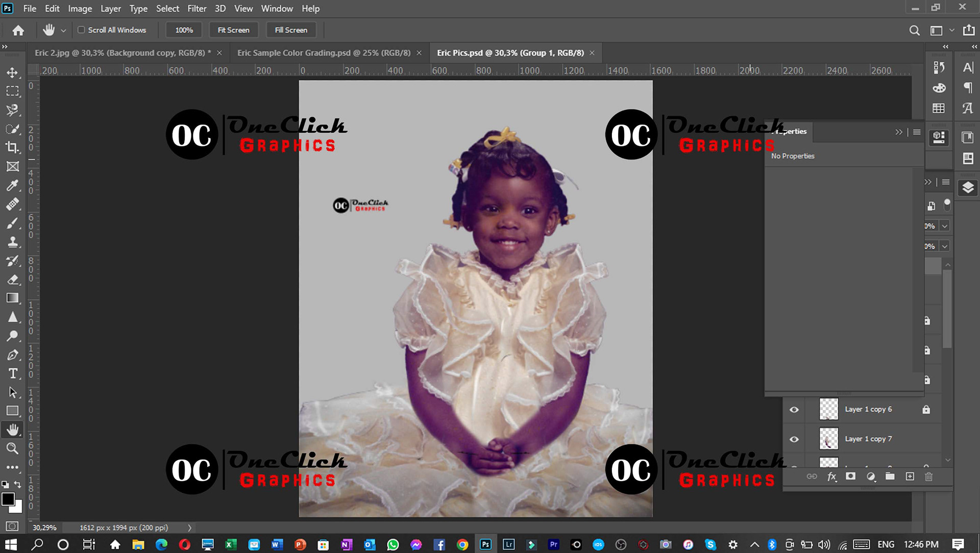The height and width of the screenshot is (553, 980).
Task: Open the Opacity dropdown arrow
Action: (945, 226)
